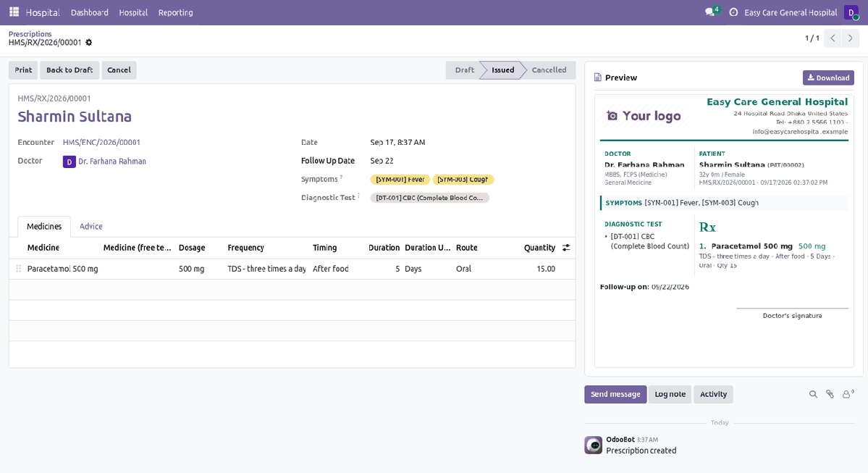Search messages in the chatter
The height and width of the screenshot is (473, 868).
click(813, 394)
